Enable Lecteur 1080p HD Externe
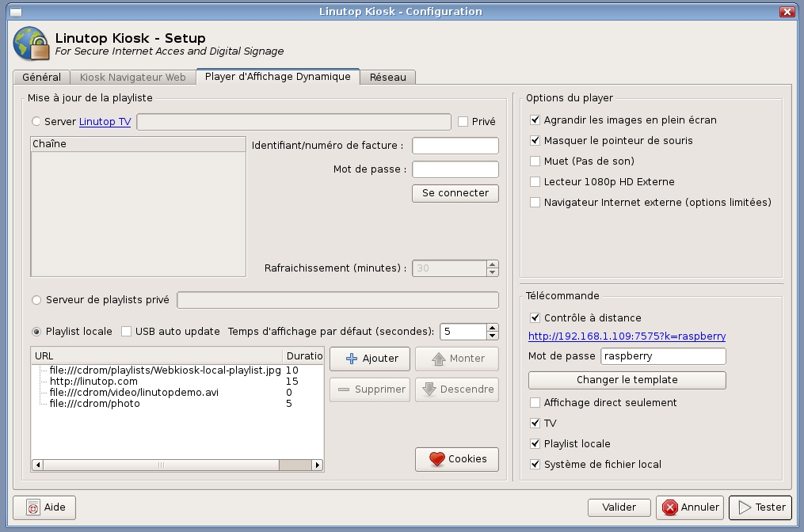This screenshot has width=804, height=532. (x=535, y=181)
